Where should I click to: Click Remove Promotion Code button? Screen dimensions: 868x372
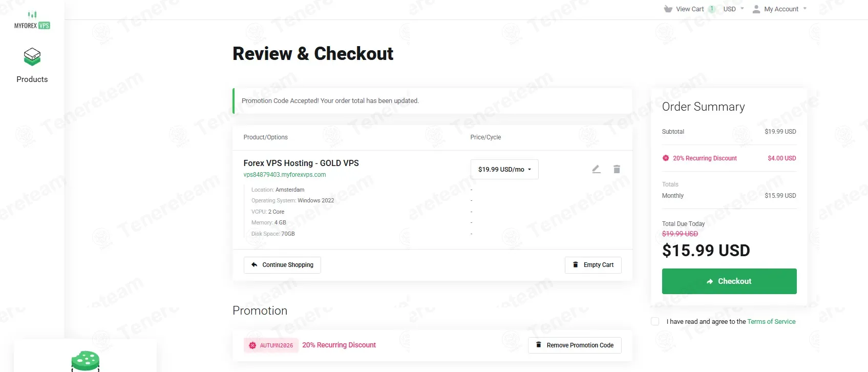pos(575,345)
